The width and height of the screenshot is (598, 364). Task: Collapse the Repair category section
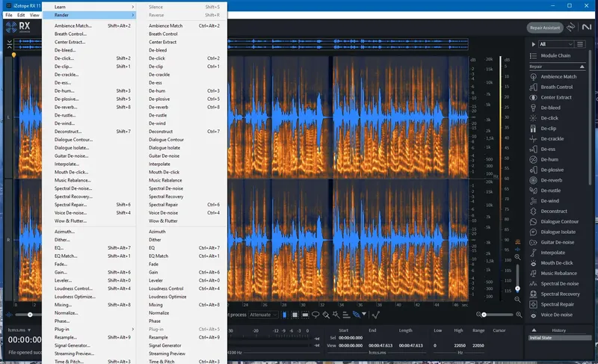pos(582,67)
